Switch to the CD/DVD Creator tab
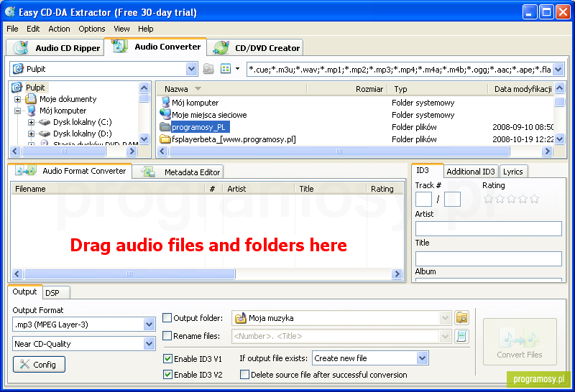The width and height of the screenshot is (575, 392). tap(255, 47)
